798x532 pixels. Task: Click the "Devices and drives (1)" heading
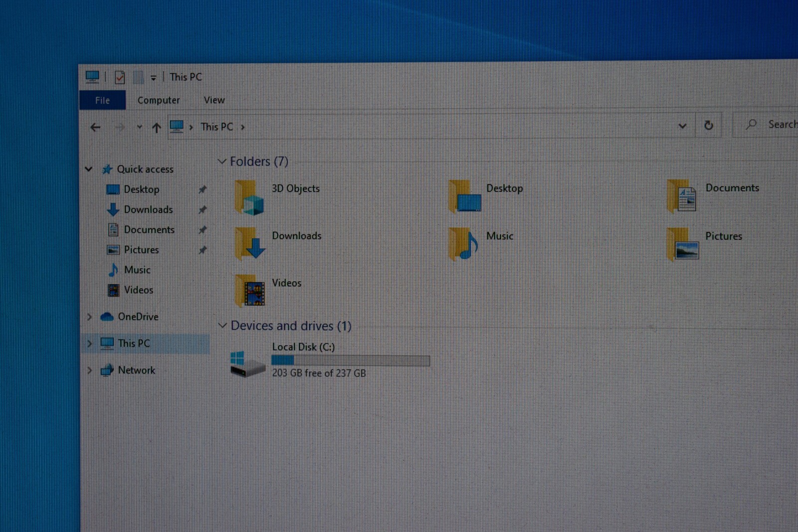coord(291,326)
